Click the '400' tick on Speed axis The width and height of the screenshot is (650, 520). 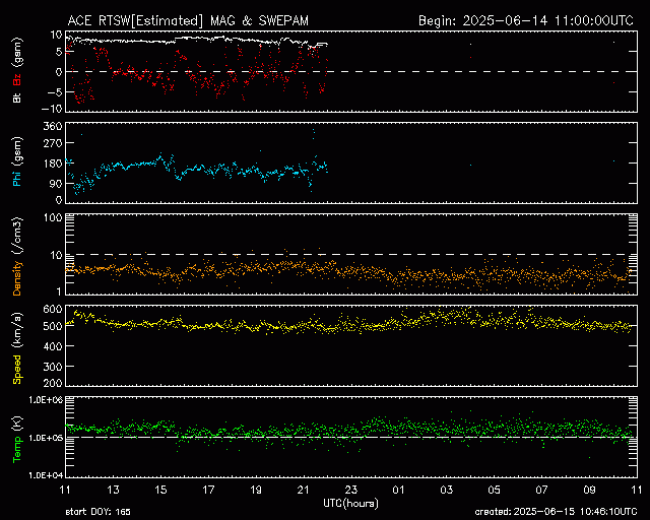52,346
